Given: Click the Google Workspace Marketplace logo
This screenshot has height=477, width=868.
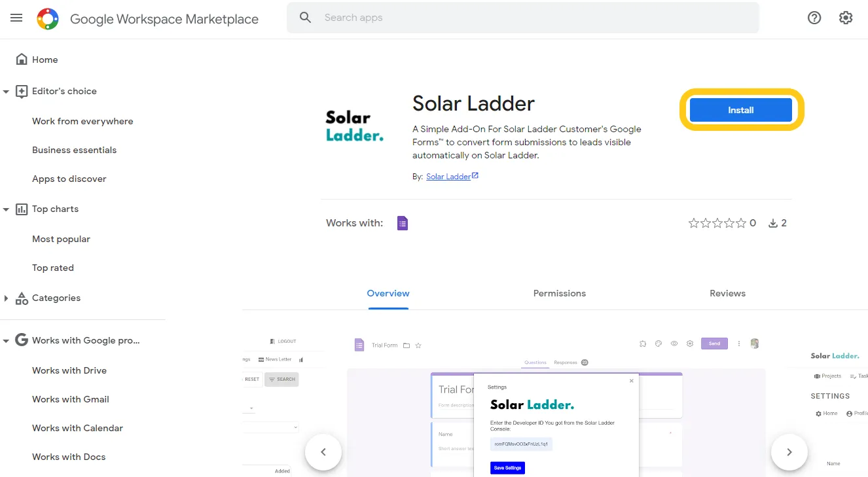Looking at the screenshot, I should (48, 19).
